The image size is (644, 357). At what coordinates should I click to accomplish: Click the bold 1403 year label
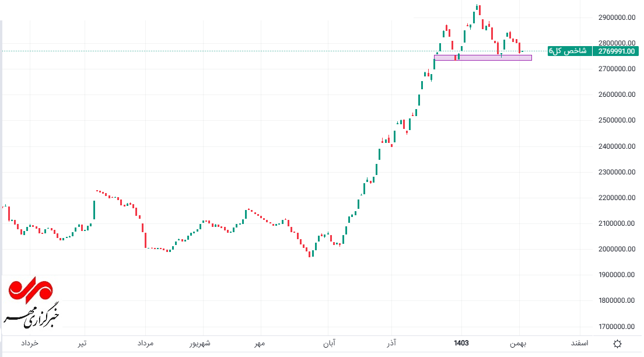(x=461, y=344)
